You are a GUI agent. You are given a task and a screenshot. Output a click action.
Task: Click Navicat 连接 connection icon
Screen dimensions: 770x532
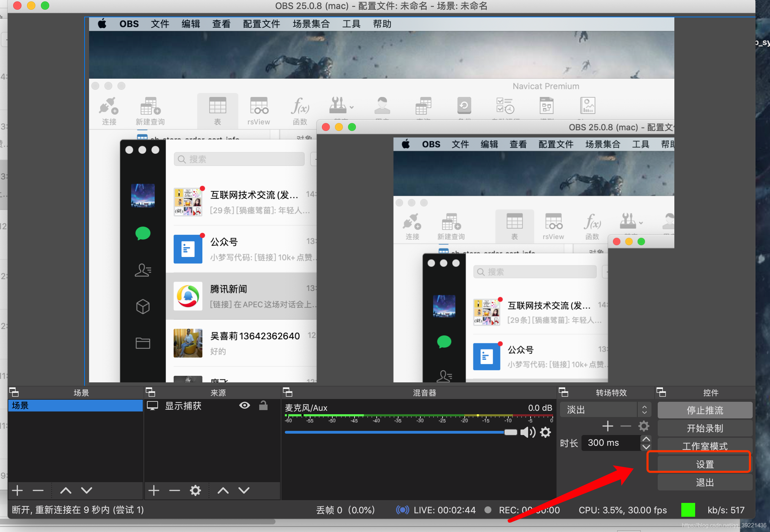click(x=109, y=111)
